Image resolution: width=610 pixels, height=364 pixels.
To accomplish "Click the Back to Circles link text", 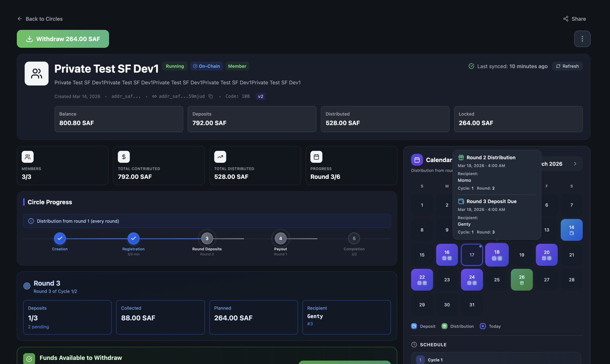I will [44, 19].
